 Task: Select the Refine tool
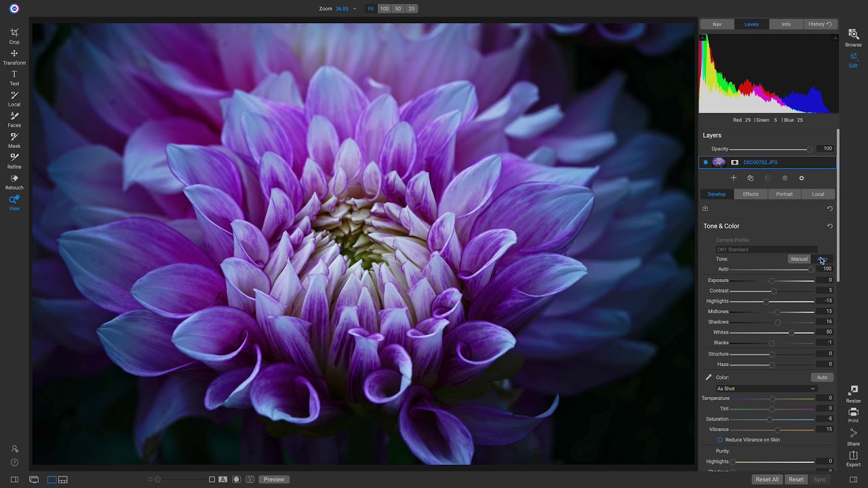click(x=14, y=161)
